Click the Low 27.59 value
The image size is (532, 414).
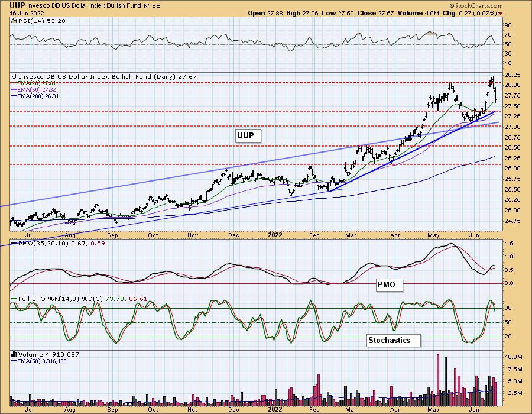338,13
